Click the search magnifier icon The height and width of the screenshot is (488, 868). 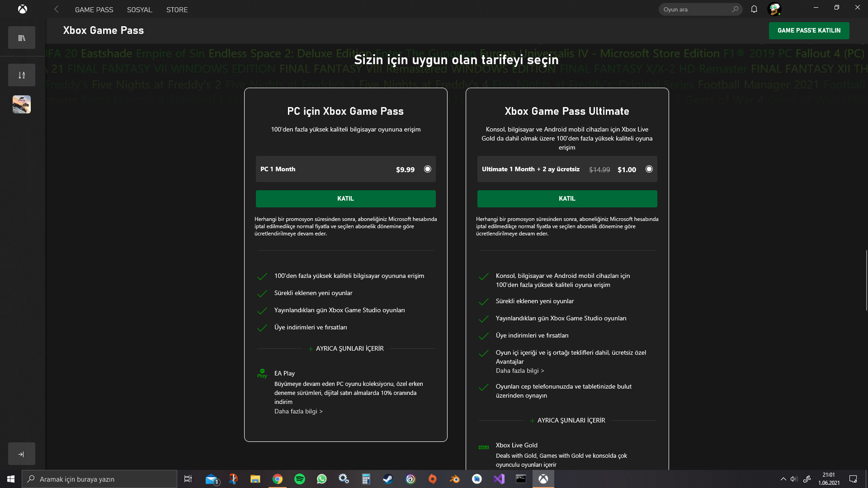click(735, 9)
